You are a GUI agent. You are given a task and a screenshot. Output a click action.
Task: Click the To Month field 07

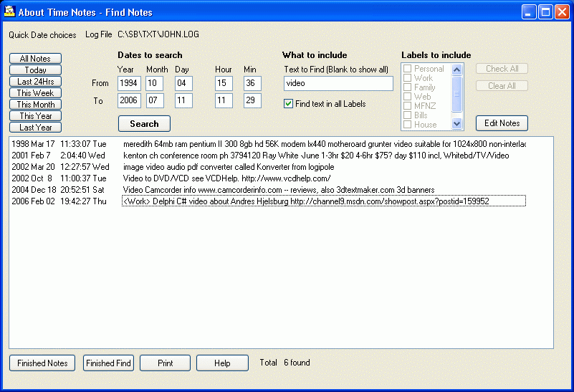[155, 100]
